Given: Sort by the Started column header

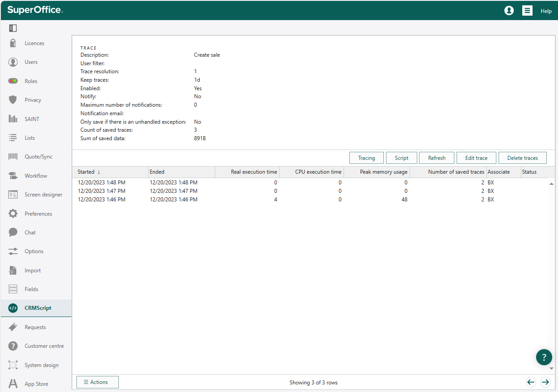Looking at the screenshot, I should point(110,172).
